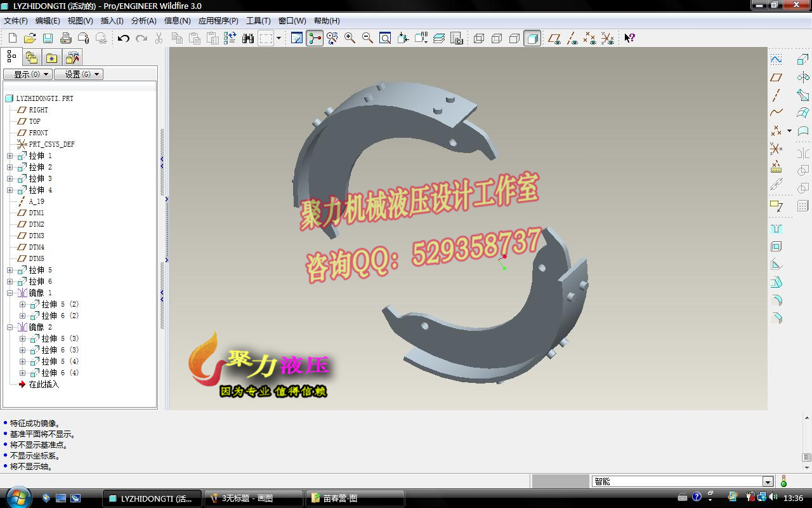Activate the Zoom In tool

(348, 38)
